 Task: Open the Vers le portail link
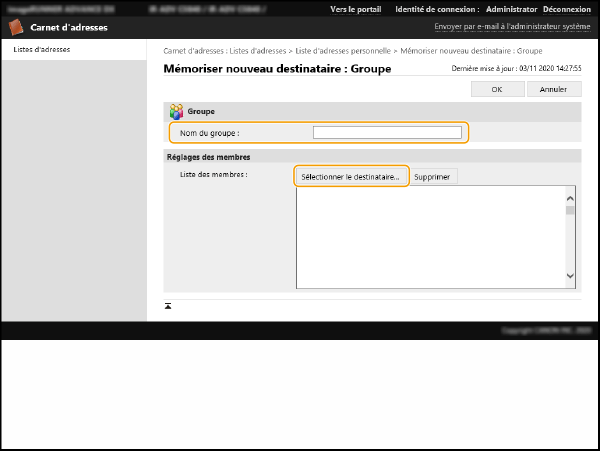pyautogui.click(x=355, y=9)
